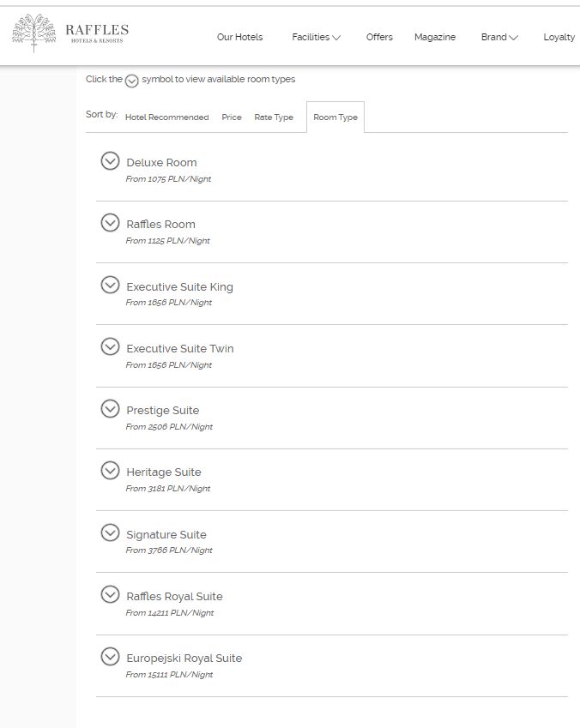Expand the Prestige Suite chevron icon
580x728 pixels.
110,408
